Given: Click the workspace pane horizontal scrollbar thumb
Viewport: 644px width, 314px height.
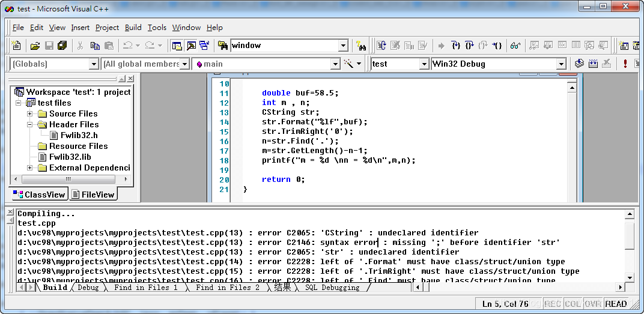Looking at the screenshot, I should point(68,180).
